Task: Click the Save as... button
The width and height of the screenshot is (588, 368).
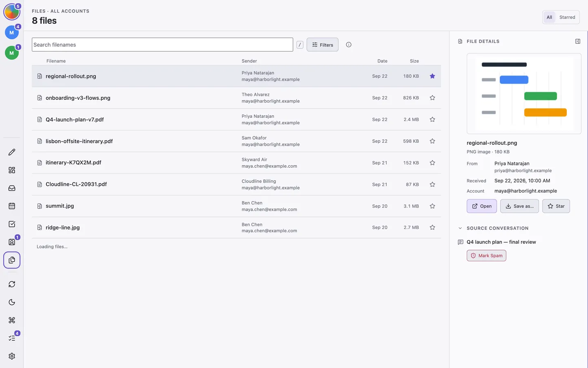Action: pos(519,206)
